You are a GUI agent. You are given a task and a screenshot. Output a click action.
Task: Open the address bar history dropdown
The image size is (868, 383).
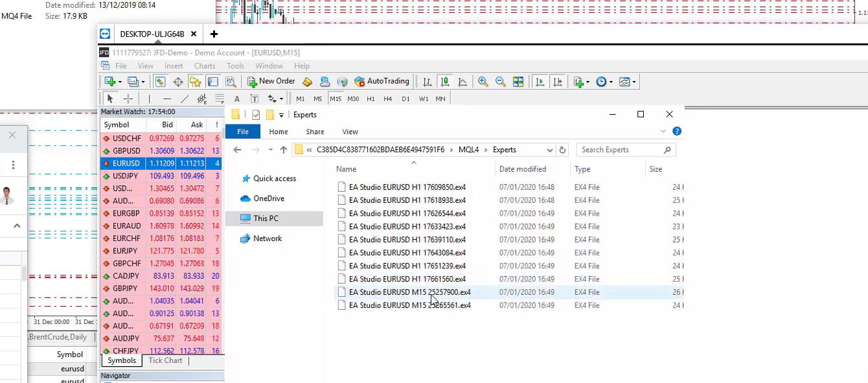(550, 149)
